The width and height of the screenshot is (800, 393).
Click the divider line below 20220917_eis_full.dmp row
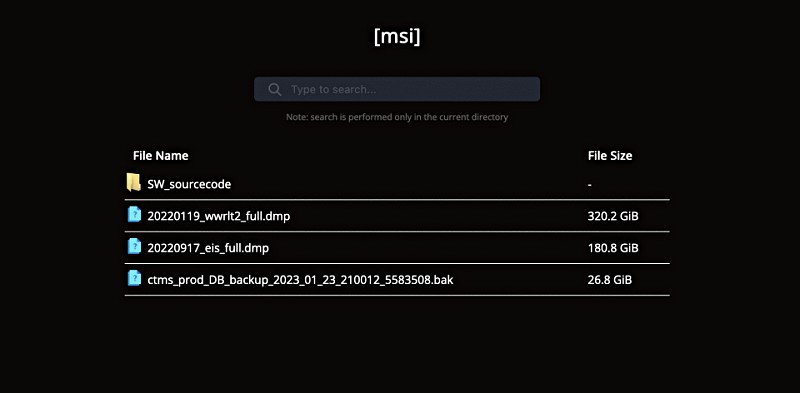click(397, 263)
